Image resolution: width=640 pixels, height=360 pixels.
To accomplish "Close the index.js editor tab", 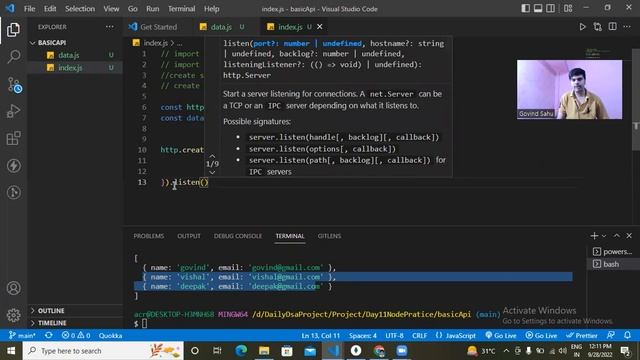I will [320, 27].
